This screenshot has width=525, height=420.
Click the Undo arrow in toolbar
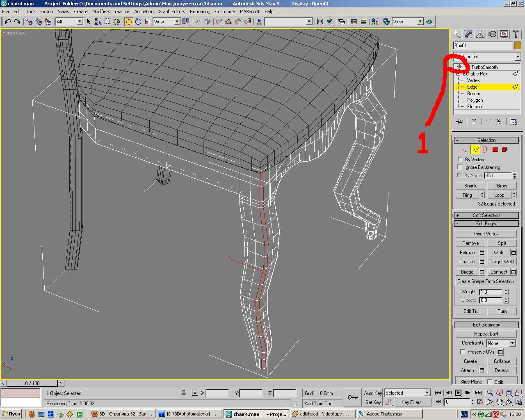point(7,22)
